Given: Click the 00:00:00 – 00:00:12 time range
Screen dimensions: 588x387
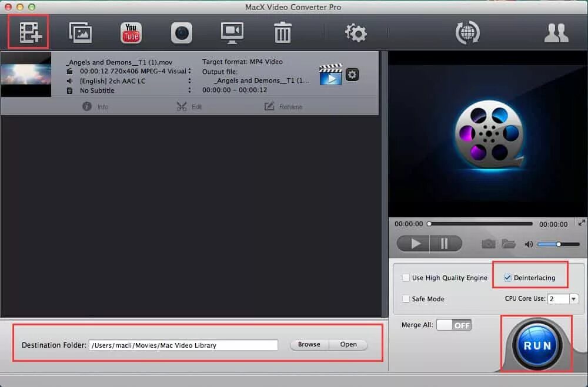Looking at the screenshot, I should (235, 90).
